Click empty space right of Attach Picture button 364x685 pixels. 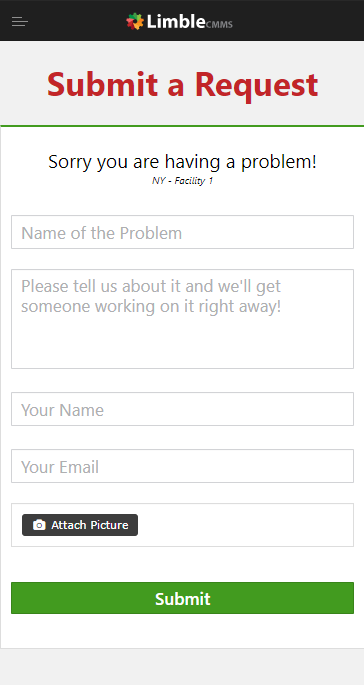tap(245, 525)
